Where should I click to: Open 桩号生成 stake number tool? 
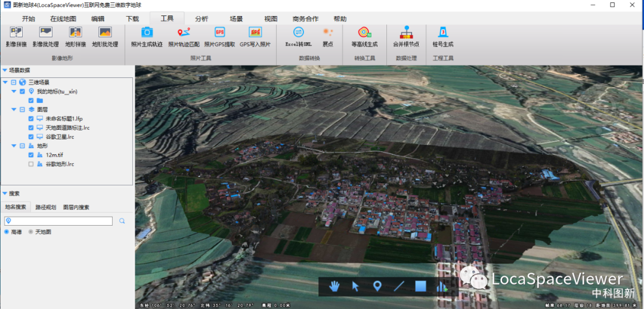point(442,37)
